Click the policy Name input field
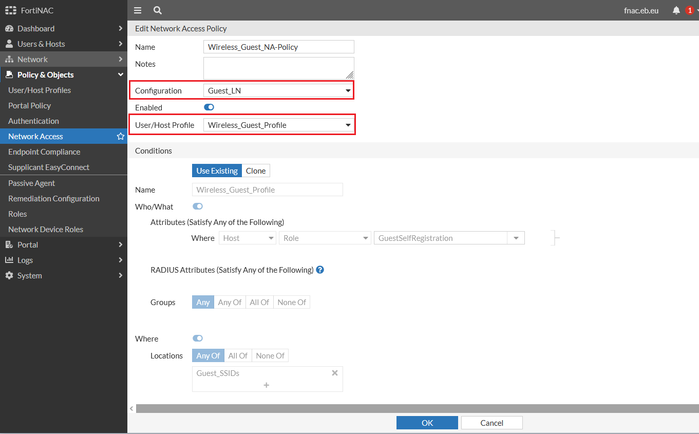The image size is (699, 434). click(279, 47)
